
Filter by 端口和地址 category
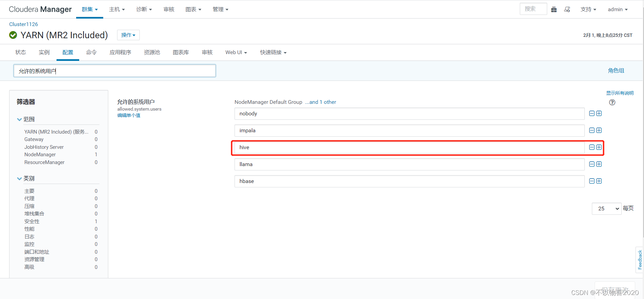[x=37, y=252]
